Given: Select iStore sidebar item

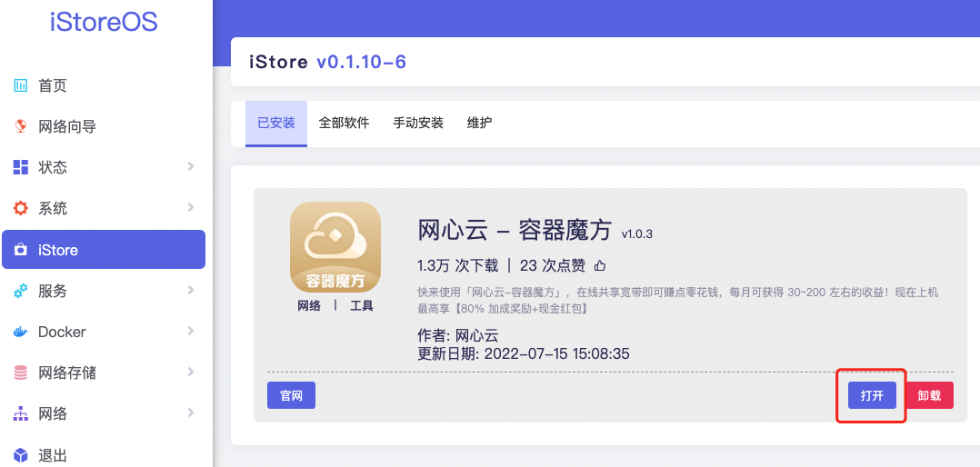Looking at the screenshot, I should tap(104, 250).
